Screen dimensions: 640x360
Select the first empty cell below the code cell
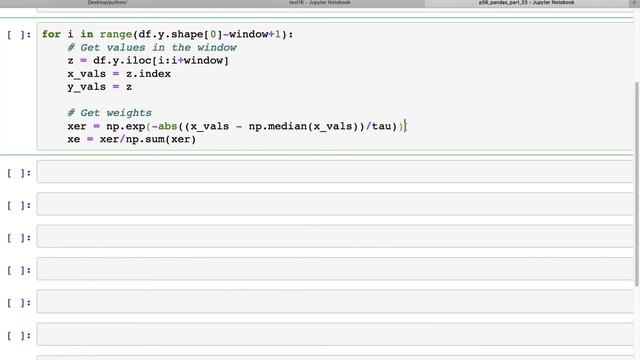click(x=335, y=172)
